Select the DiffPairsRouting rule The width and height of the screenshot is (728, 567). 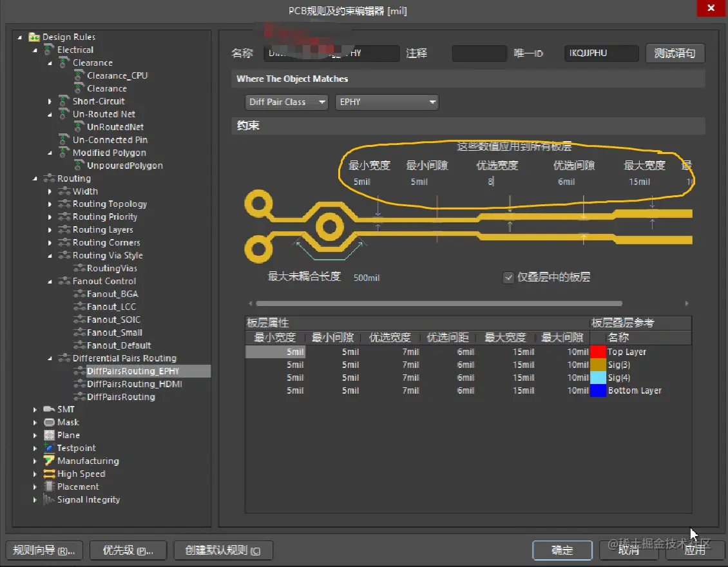(x=120, y=396)
